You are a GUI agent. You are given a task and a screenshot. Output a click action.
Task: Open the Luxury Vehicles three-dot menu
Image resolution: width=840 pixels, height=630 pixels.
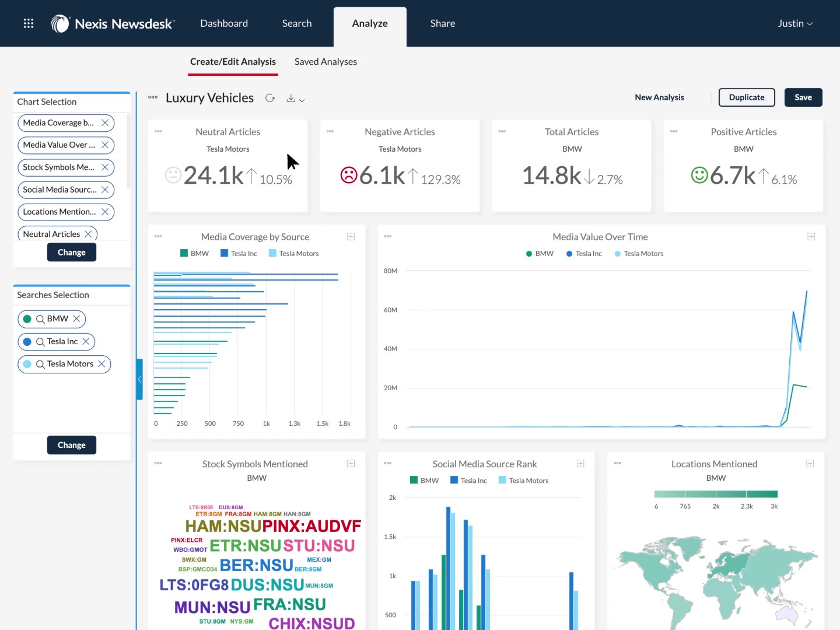[153, 97]
